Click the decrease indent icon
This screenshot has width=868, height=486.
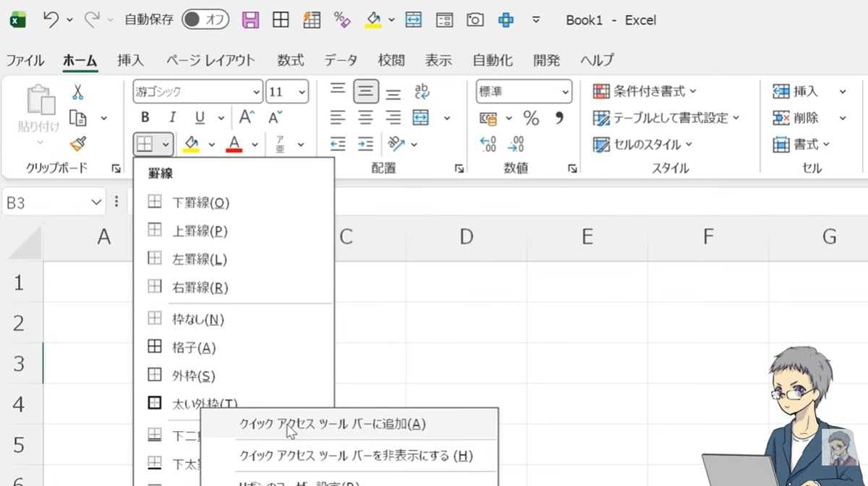click(x=338, y=144)
